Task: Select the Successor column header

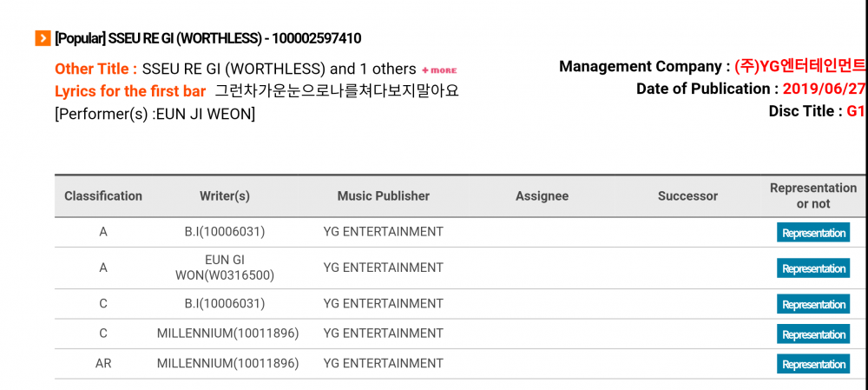Action: (688, 196)
